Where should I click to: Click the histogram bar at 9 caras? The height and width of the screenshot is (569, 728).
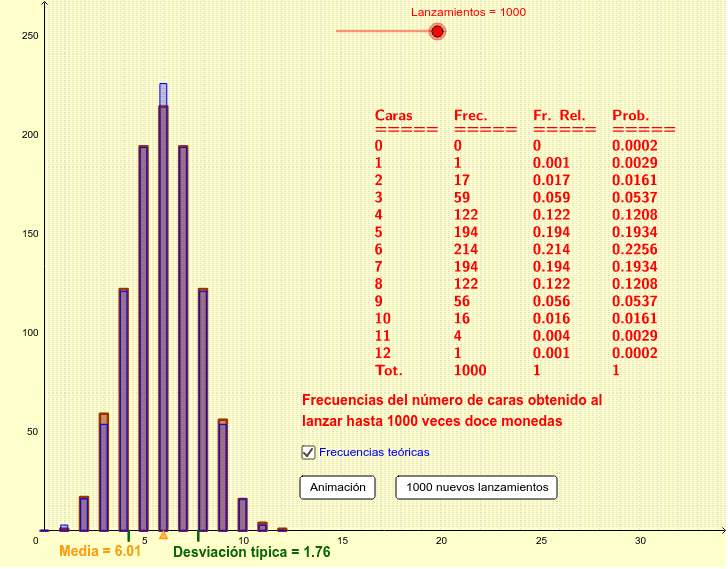pos(223,475)
